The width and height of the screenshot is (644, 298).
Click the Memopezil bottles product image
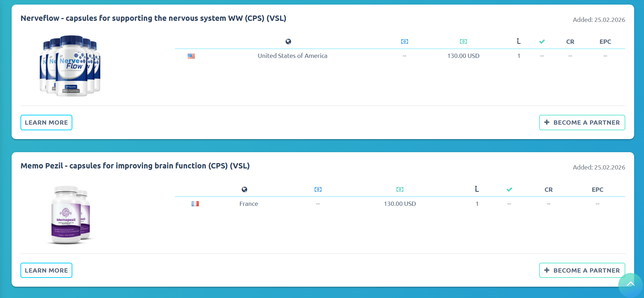pyautogui.click(x=70, y=215)
